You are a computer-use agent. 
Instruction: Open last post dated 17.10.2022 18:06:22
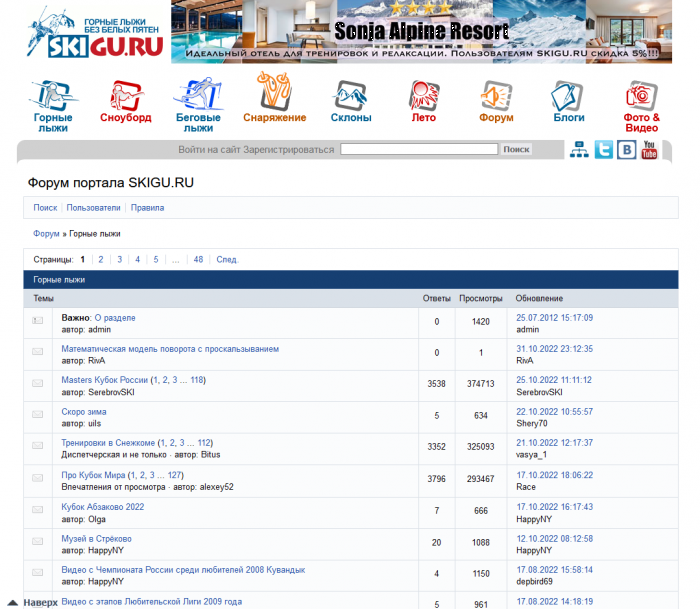[554, 475]
